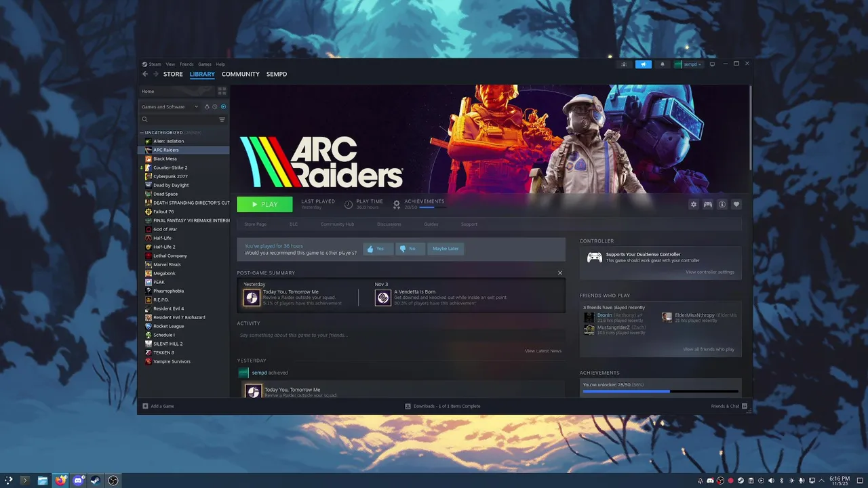Viewport: 868px width, 488px height.
Task: Recommend the game with Yes button
Action: (x=377, y=249)
